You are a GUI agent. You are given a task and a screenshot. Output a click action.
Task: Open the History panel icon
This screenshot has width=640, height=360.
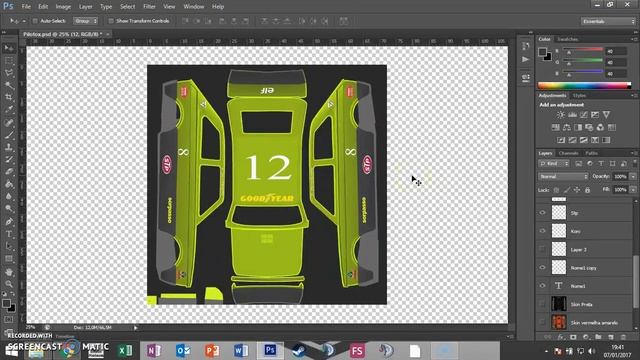click(525, 46)
